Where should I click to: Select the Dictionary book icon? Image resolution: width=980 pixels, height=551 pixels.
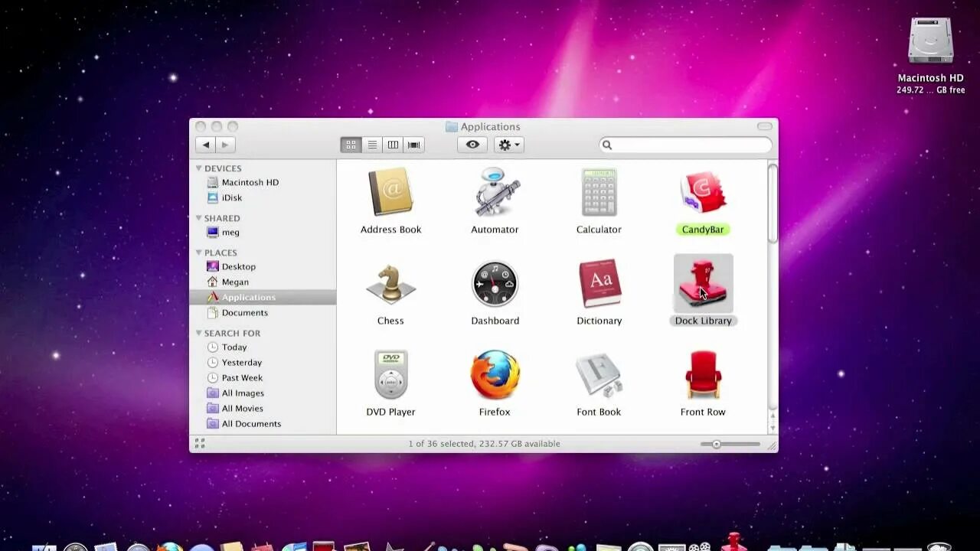point(599,283)
